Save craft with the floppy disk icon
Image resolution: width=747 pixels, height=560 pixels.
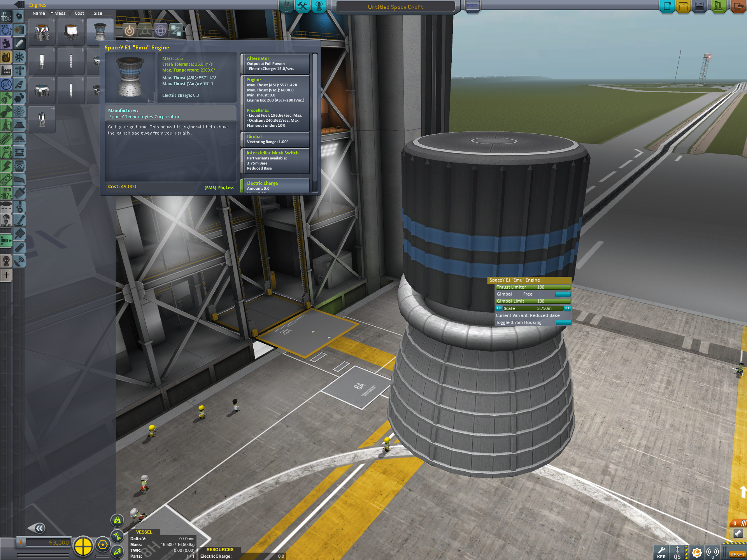[x=699, y=6]
